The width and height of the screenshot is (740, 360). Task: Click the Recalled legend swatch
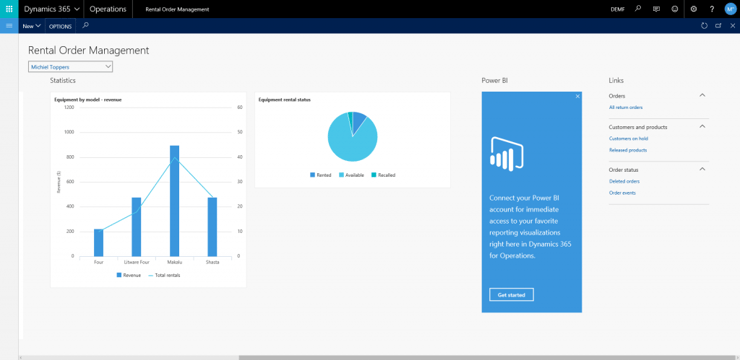[x=374, y=175]
